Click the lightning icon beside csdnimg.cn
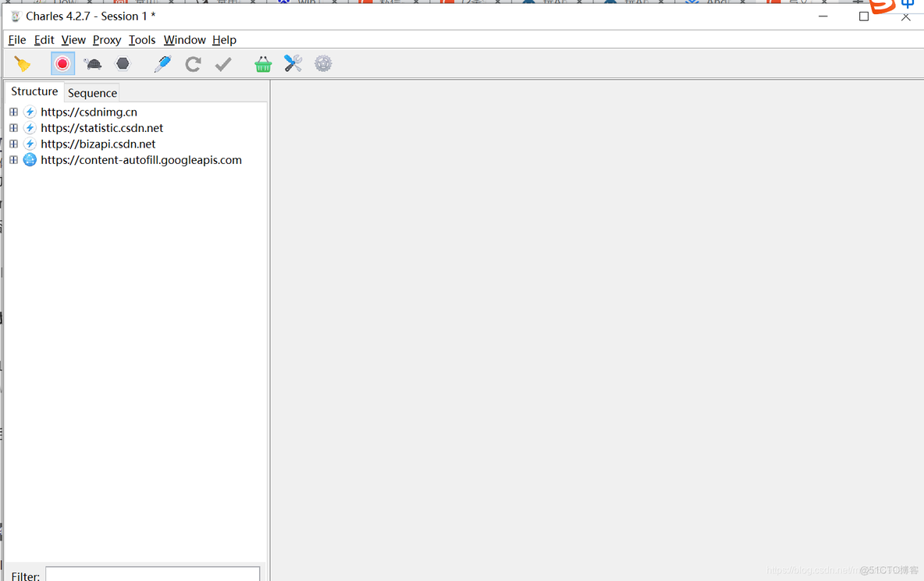Image resolution: width=924 pixels, height=581 pixels. [30, 112]
